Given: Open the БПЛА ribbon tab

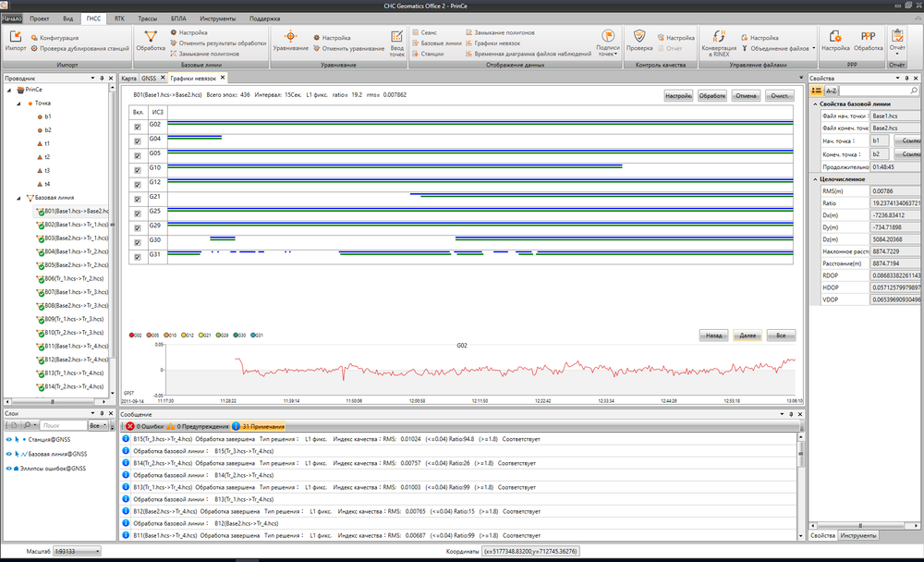Looking at the screenshot, I should click(178, 18).
